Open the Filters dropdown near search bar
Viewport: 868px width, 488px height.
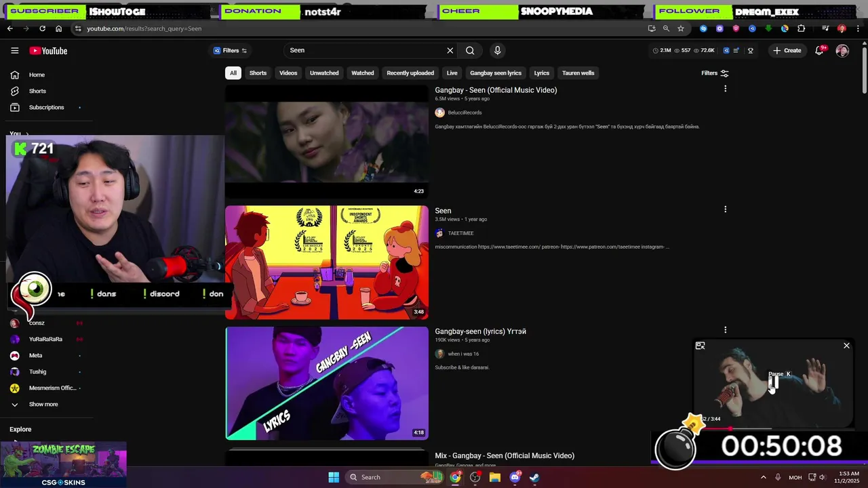tap(230, 51)
